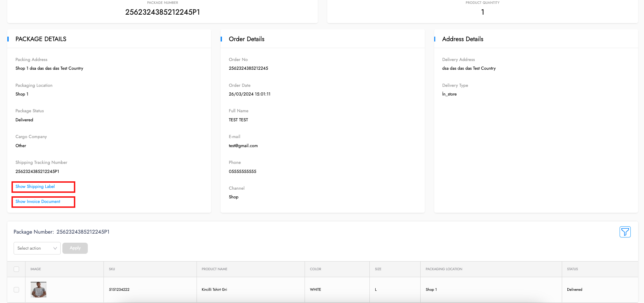Tick the select-all checkbox in table header

click(x=16, y=269)
